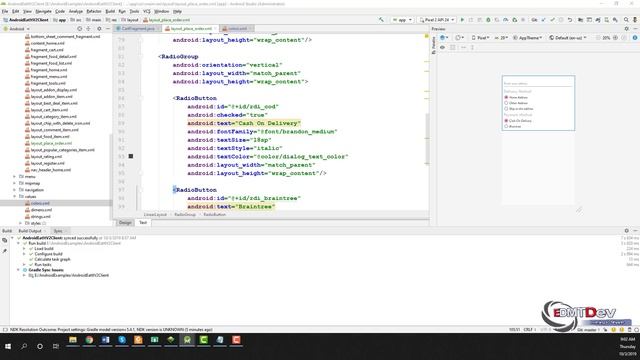Image resolution: width=640 pixels, height=360 pixels.
Task: Select Braintree radio in preview
Action: tap(506, 127)
